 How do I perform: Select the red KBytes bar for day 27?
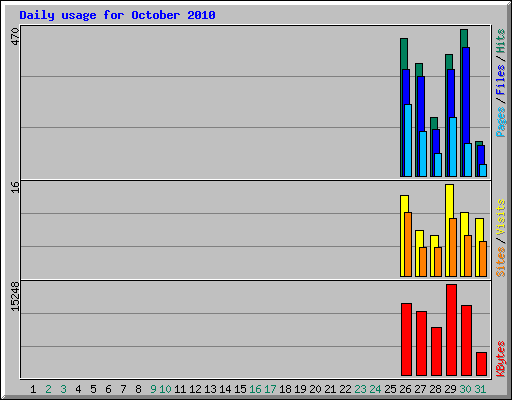(x=421, y=343)
